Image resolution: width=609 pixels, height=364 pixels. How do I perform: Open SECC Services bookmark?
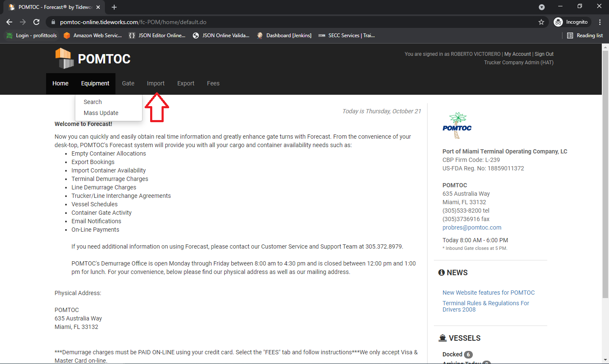click(346, 36)
